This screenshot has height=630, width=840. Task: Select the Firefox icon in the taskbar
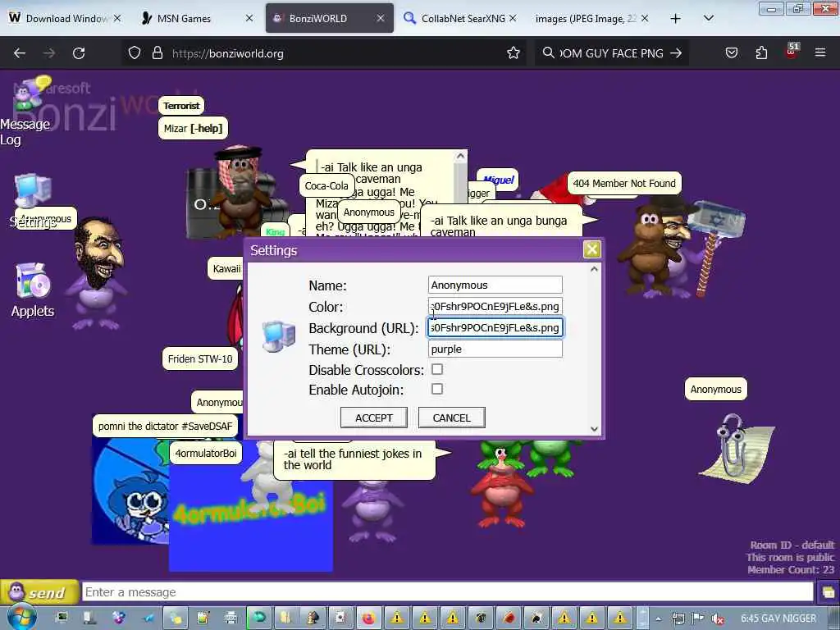(368, 619)
